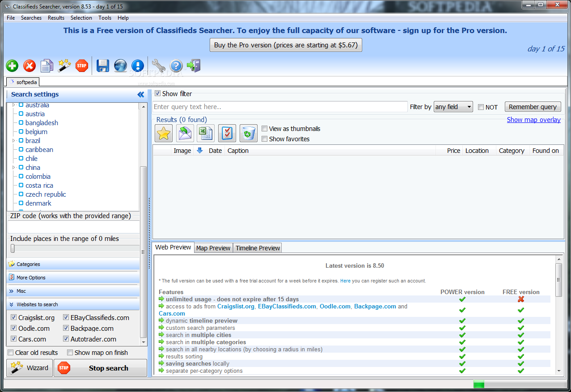This screenshot has height=392, width=571.
Task: Uncheck Oodle.com website
Action: [x=13, y=329]
